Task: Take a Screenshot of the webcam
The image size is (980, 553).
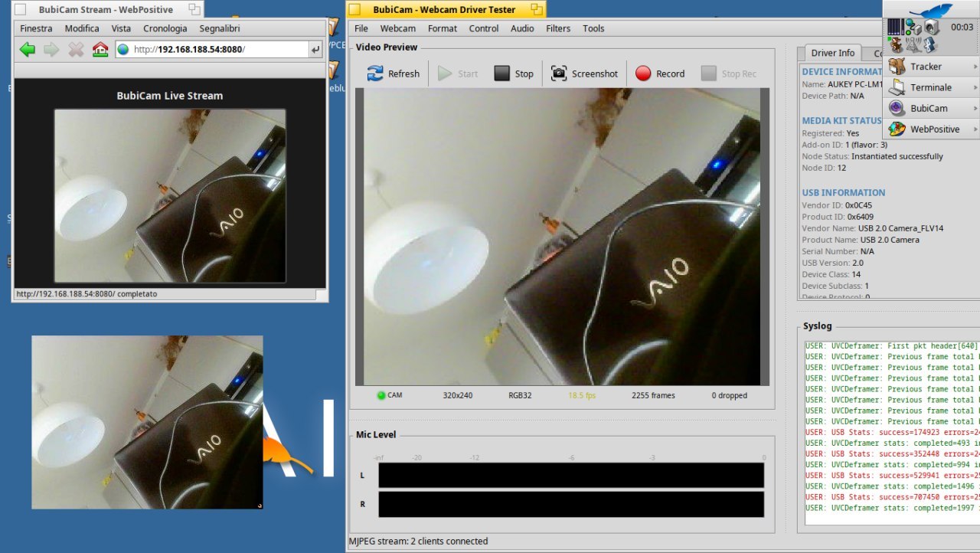Action: click(x=584, y=74)
